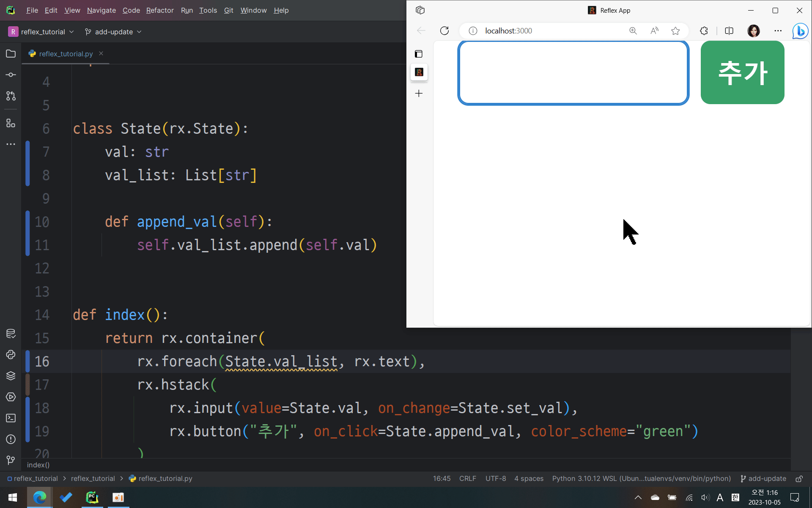
Task: Refresh the localhost:3000 browser page
Action: 444,31
